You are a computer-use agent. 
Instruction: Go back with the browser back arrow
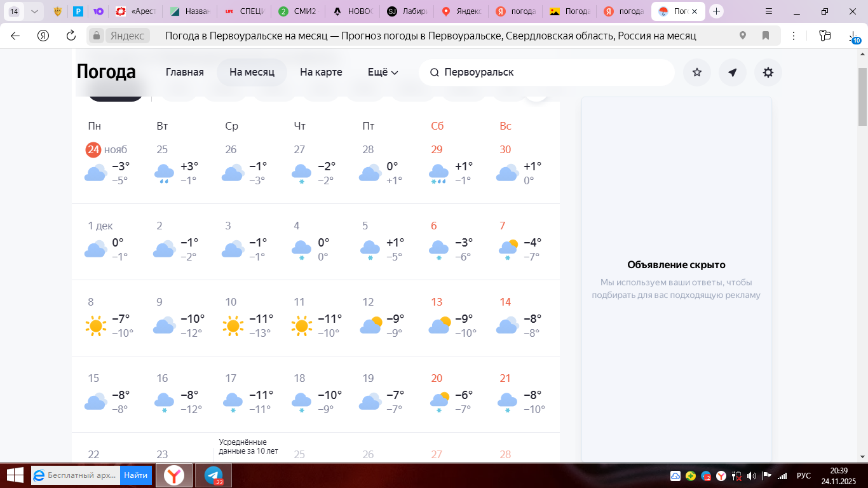15,36
